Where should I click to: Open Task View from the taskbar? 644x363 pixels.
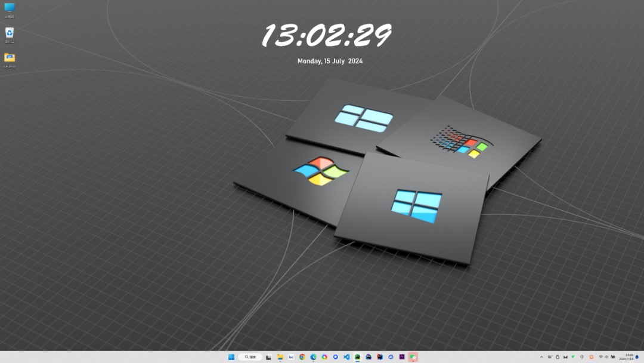tap(268, 357)
